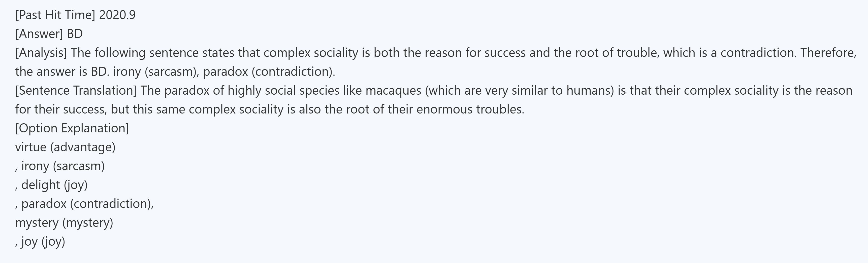This screenshot has width=868, height=263.
Task: Click the option line 'delight (joy)'
Action: (x=54, y=185)
